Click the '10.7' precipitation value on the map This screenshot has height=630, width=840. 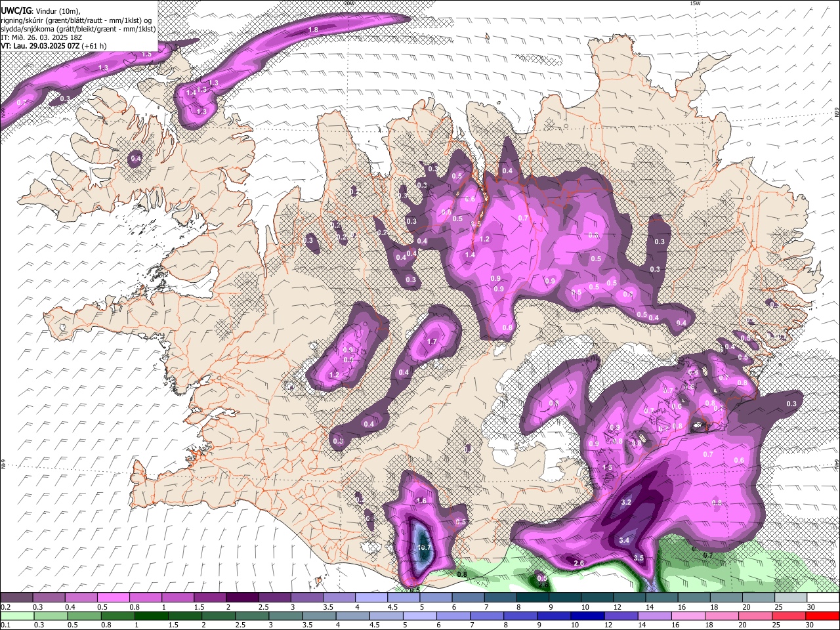423,547
